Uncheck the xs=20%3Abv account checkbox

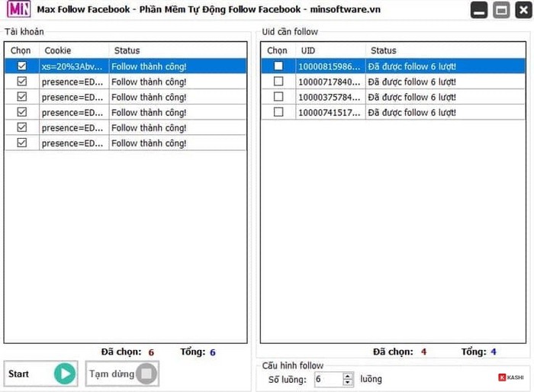tap(22, 66)
